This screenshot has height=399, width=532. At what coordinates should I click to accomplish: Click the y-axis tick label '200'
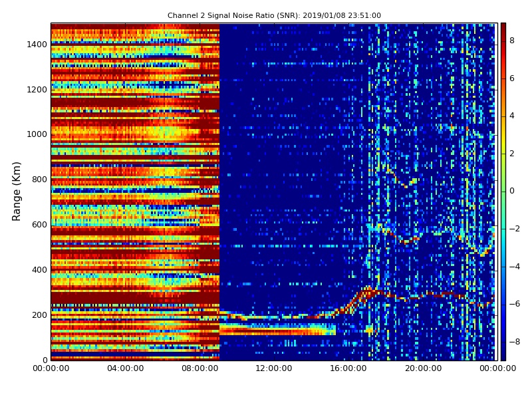point(39,315)
